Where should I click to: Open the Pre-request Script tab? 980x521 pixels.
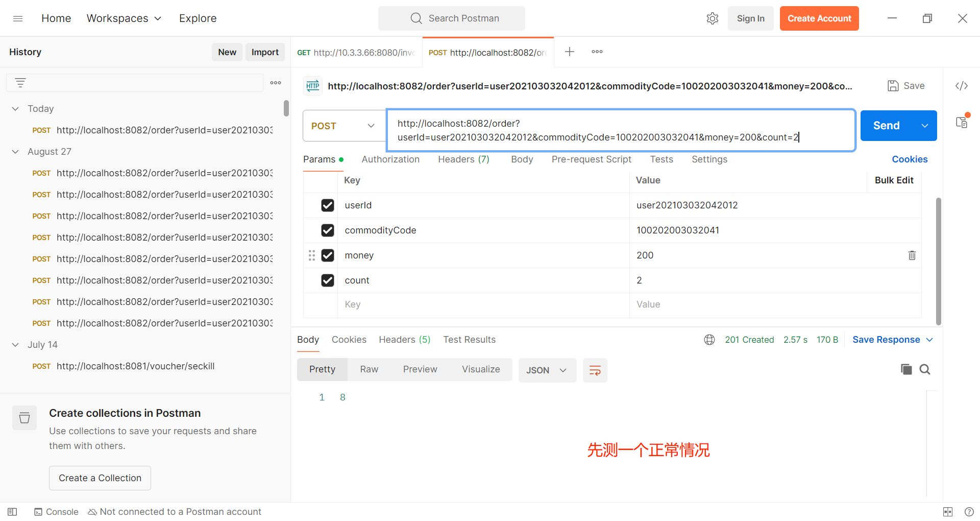[x=591, y=159]
